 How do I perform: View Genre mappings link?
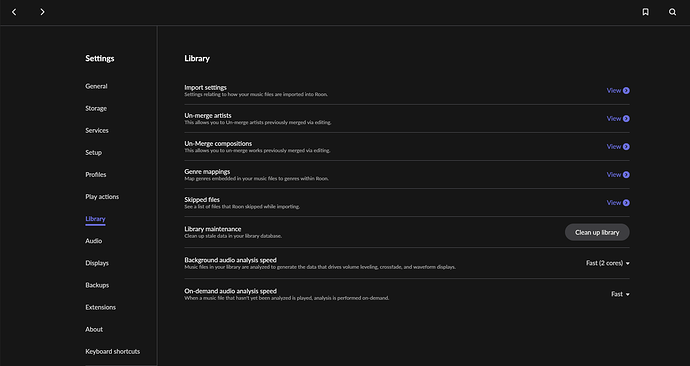pyautogui.click(x=614, y=175)
